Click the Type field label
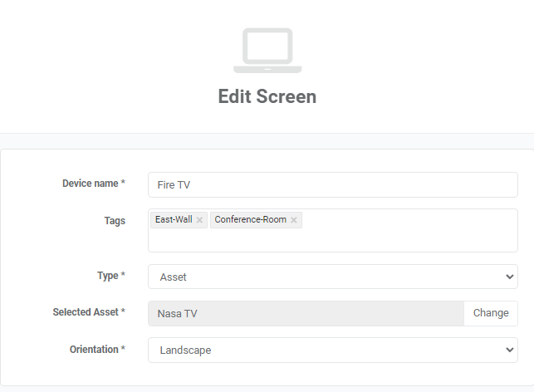Image resolution: width=534 pixels, height=392 pixels. click(x=108, y=276)
